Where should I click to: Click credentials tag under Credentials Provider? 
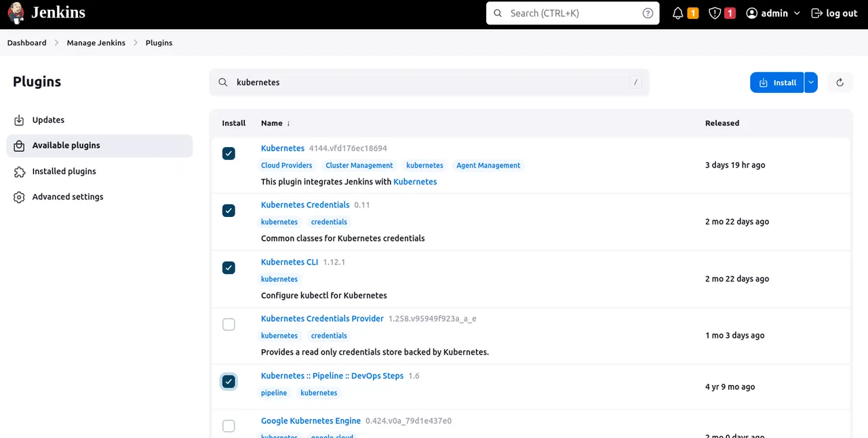(x=329, y=336)
